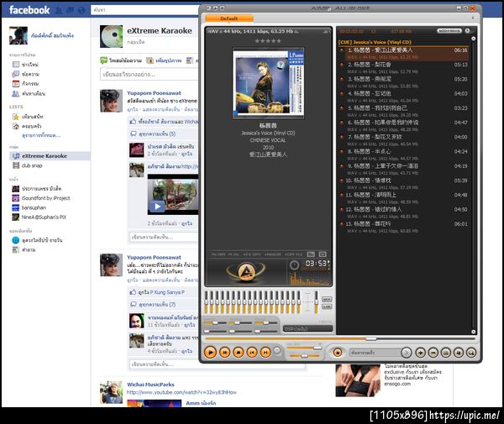Click the Play button in AIMP
The width and height of the screenshot is (504, 424).
click(210, 353)
